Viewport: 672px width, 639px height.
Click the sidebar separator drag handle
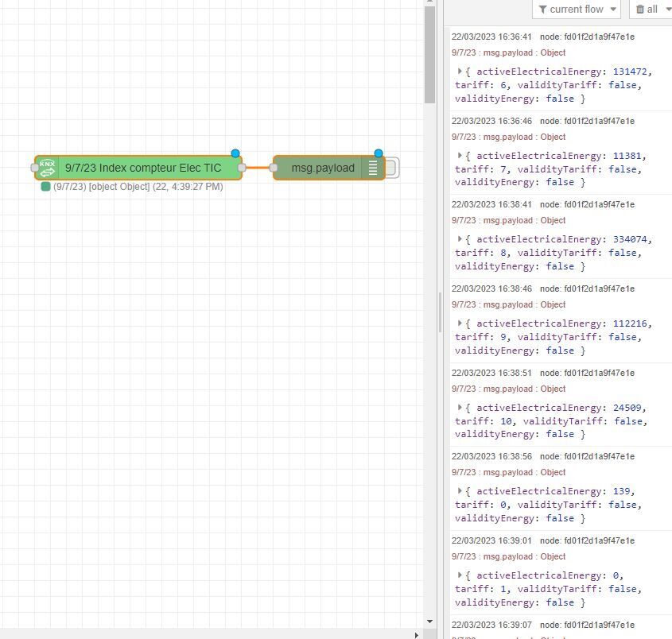coord(440,312)
